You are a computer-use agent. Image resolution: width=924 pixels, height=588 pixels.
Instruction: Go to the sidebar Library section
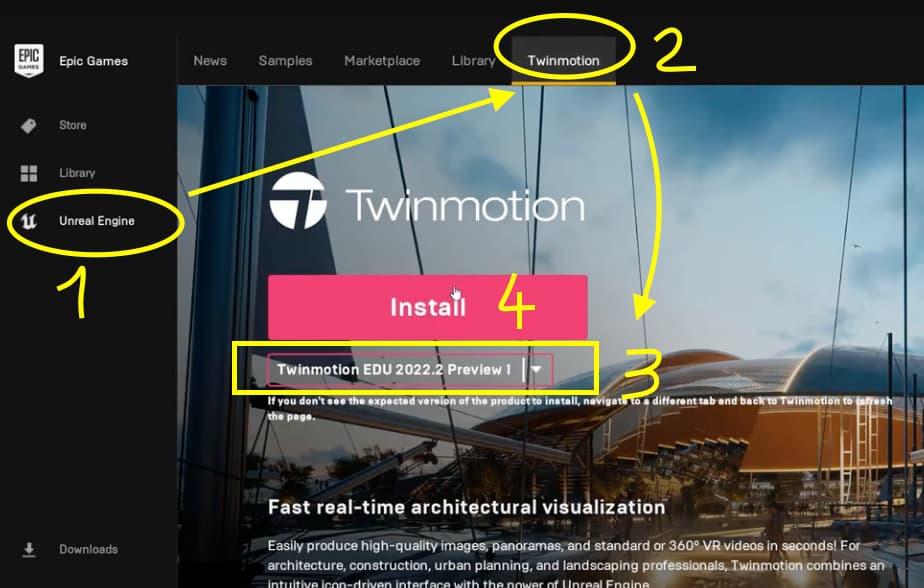click(x=77, y=173)
